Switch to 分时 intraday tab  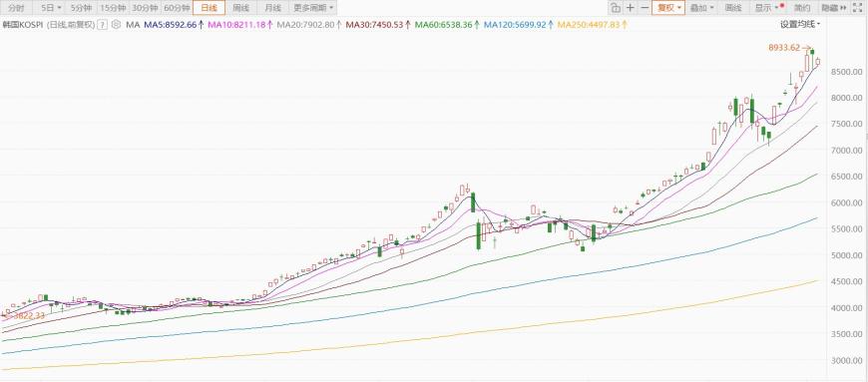[x=17, y=8]
